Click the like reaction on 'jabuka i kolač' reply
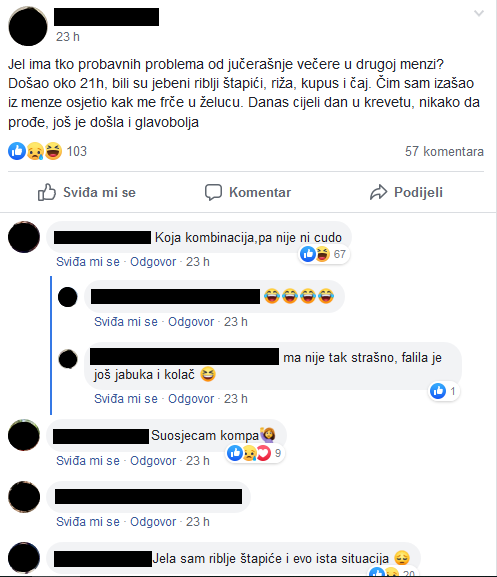This screenshot has height=577, width=497. [x=444, y=391]
